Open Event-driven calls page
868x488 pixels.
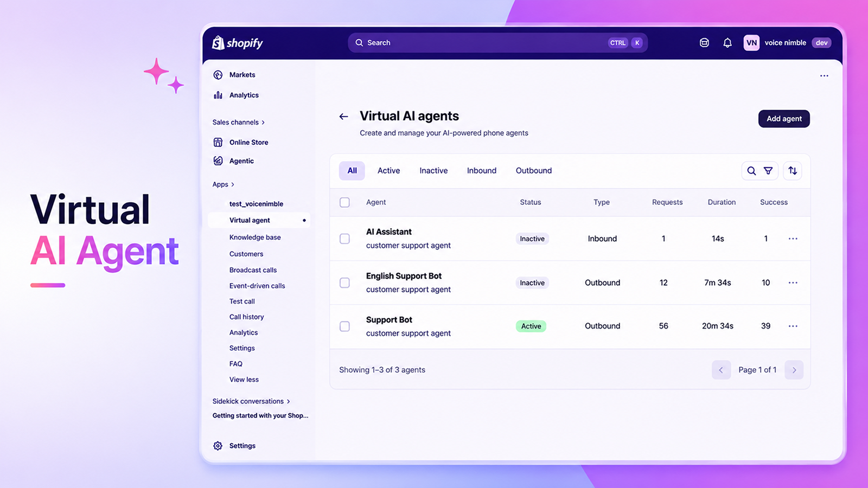(x=257, y=286)
